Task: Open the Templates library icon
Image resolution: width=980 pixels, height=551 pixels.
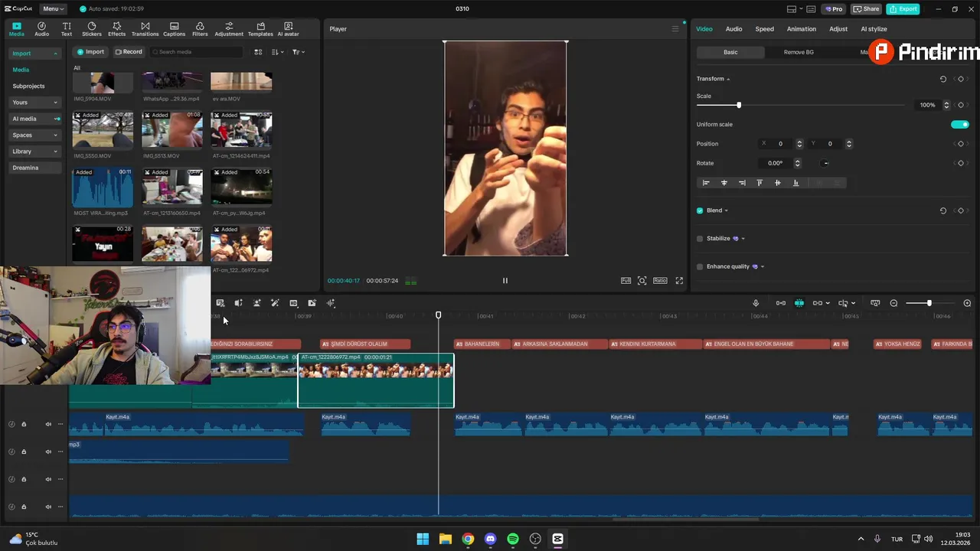Action: click(260, 29)
